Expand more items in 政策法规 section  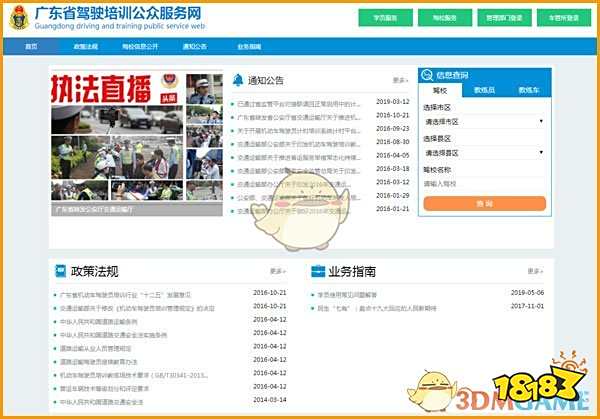277,271
